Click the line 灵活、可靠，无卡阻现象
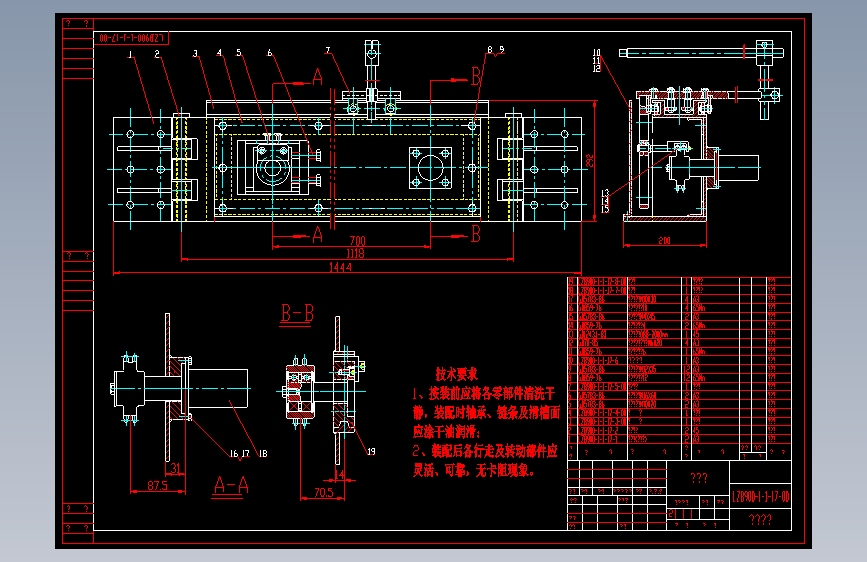Image resolution: width=867 pixels, height=562 pixels. pyautogui.click(x=474, y=471)
